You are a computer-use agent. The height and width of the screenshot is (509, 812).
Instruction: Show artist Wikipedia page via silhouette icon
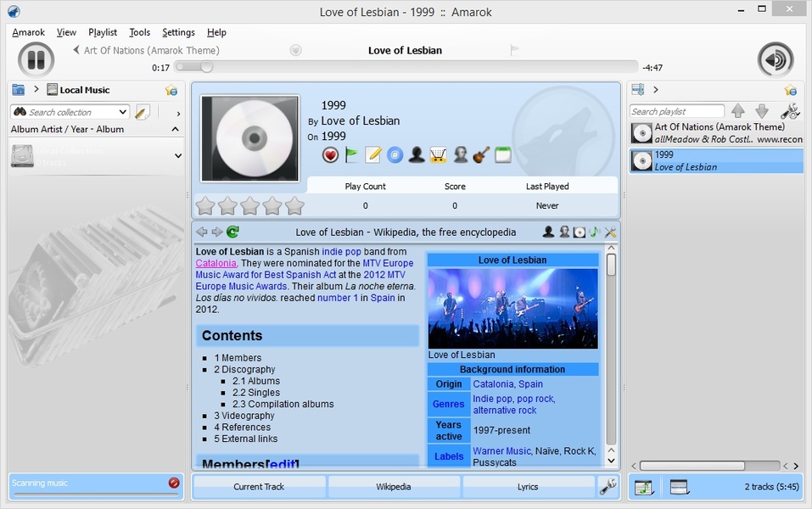(548, 232)
